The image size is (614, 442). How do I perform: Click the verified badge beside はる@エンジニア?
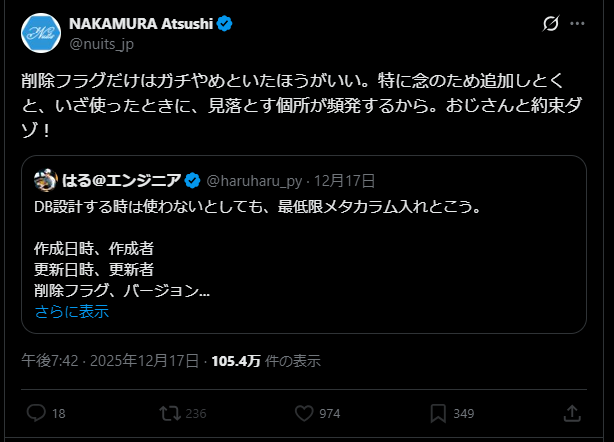point(193,181)
